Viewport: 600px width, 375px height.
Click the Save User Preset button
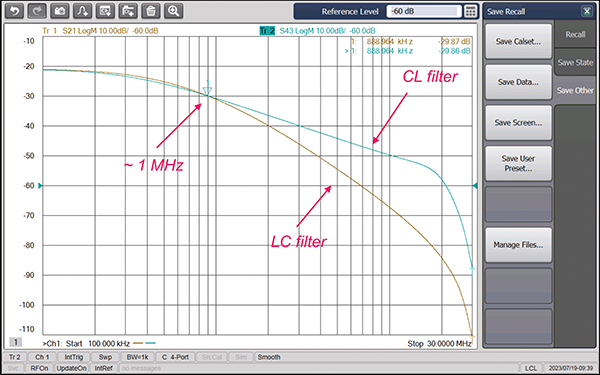[x=518, y=163]
